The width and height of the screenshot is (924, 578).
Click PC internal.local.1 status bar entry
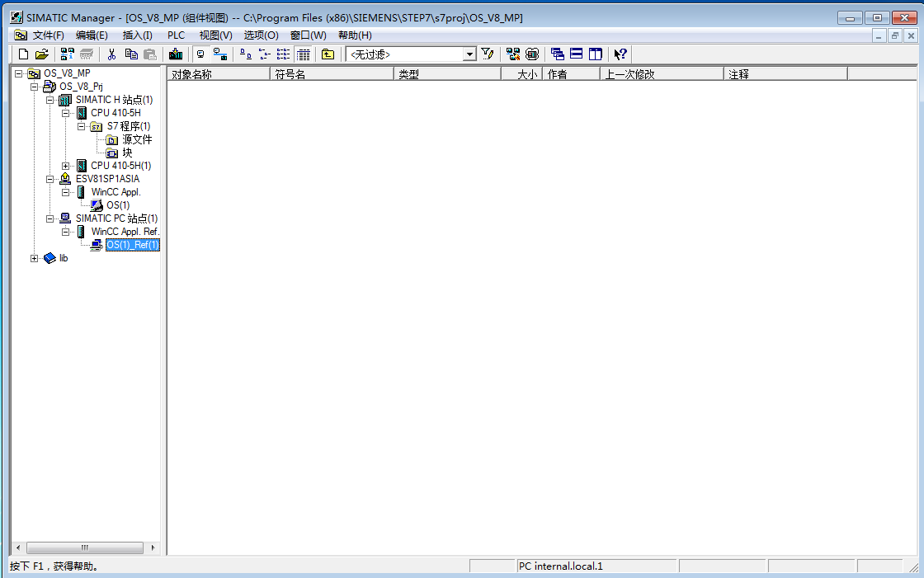[x=596, y=566]
